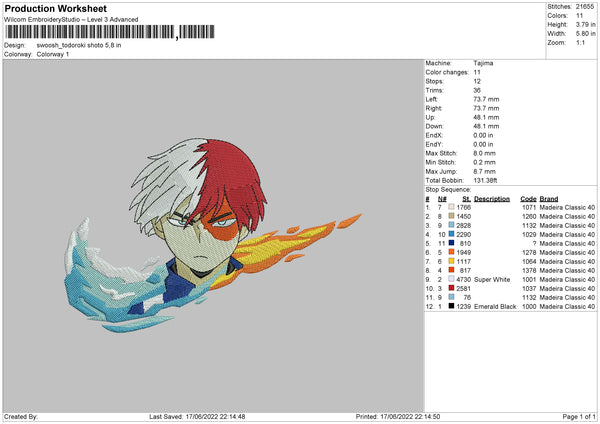Screen dimensions: 600x424
Task: Click the Stop Sequence heading
Action: (448, 190)
